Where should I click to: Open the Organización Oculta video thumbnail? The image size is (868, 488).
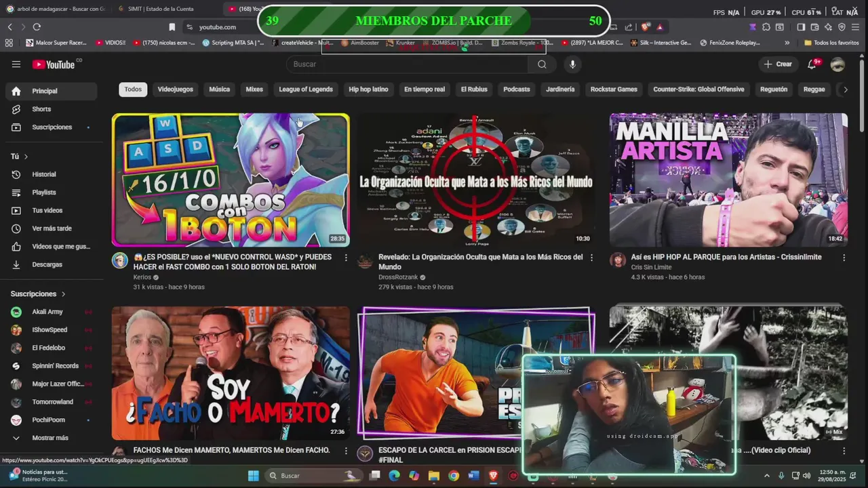coord(476,180)
